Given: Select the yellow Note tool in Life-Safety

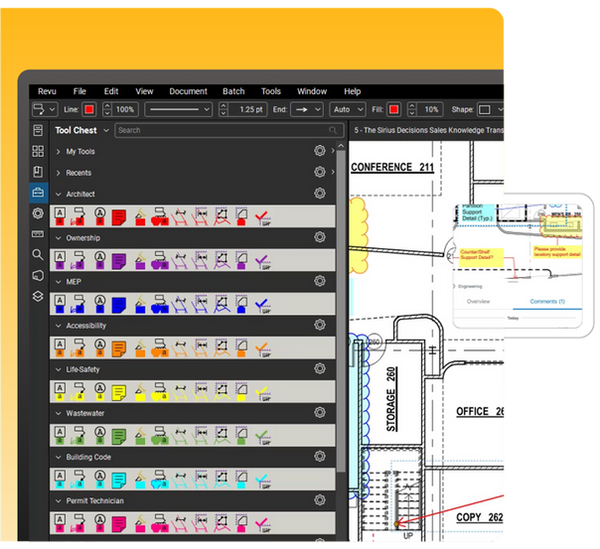Looking at the screenshot, I should 119,393.
